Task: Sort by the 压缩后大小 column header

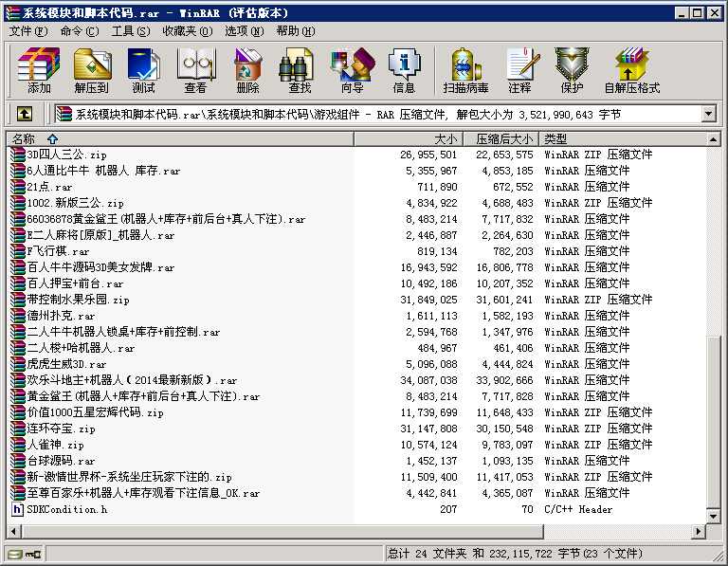Action: click(500, 138)
